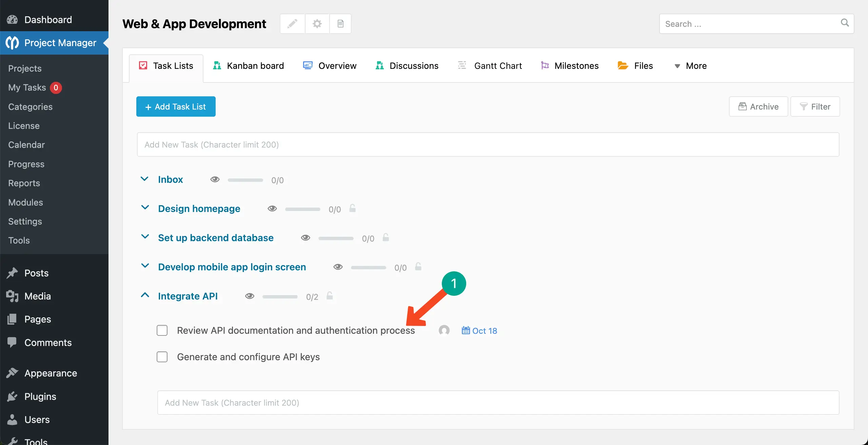Switch to the Kanban board tab
868x445 pixels.
click(249, 66)
